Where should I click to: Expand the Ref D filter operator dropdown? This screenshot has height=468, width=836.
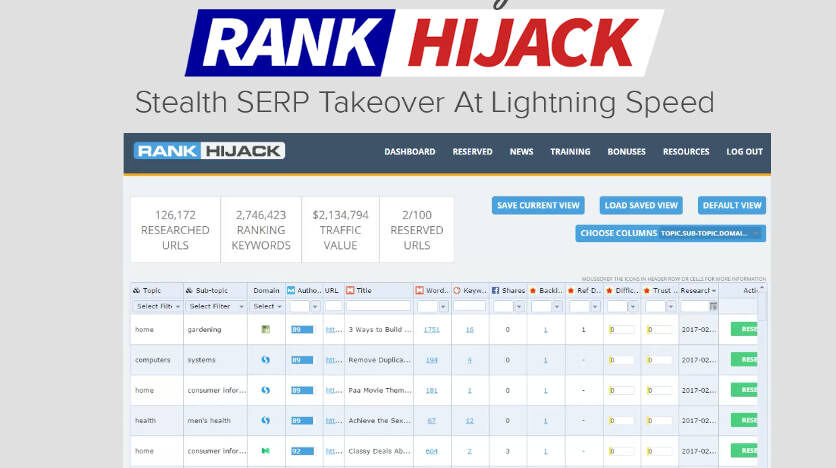click(595, 306)
